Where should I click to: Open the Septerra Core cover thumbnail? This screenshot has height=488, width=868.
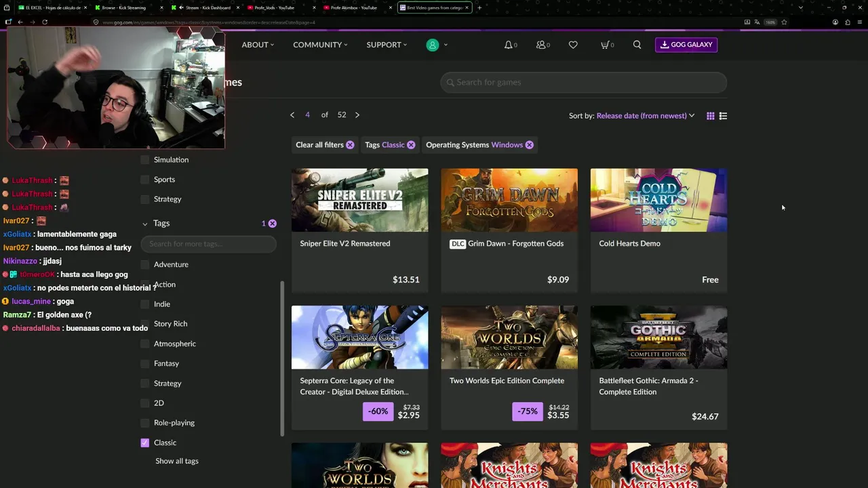click(x=359, y=338)
